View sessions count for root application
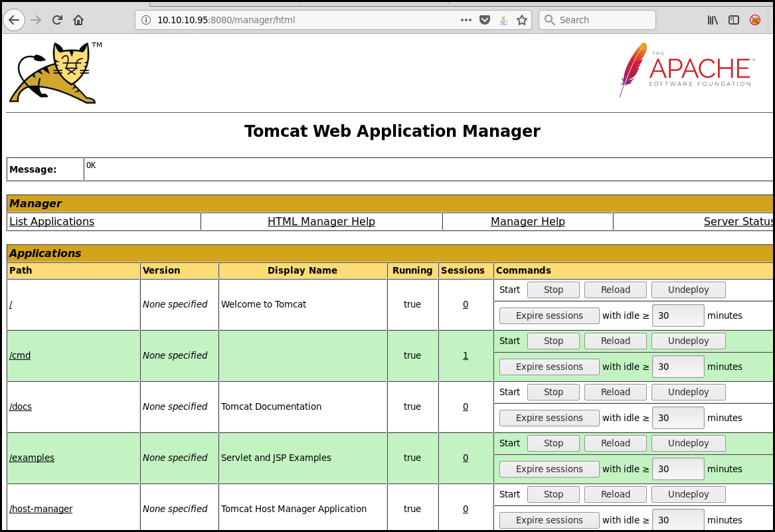The image size is (775, 532). coord(466,305)
